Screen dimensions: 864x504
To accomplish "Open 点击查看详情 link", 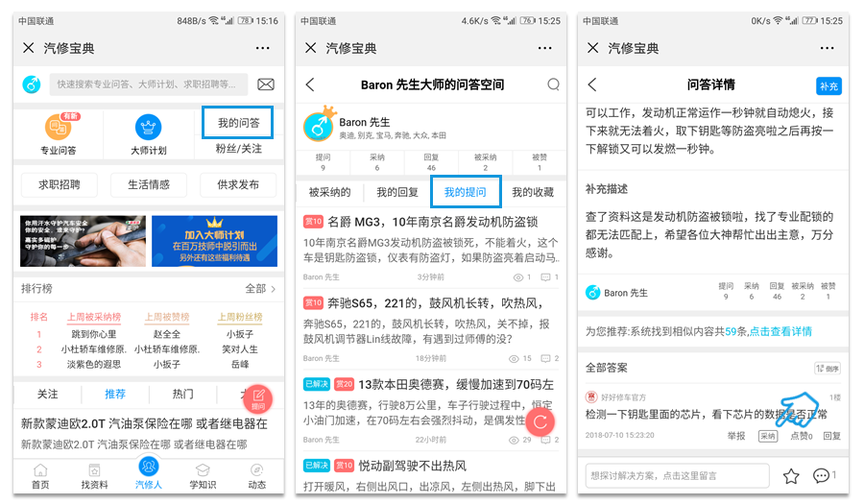I will point(780,331).
